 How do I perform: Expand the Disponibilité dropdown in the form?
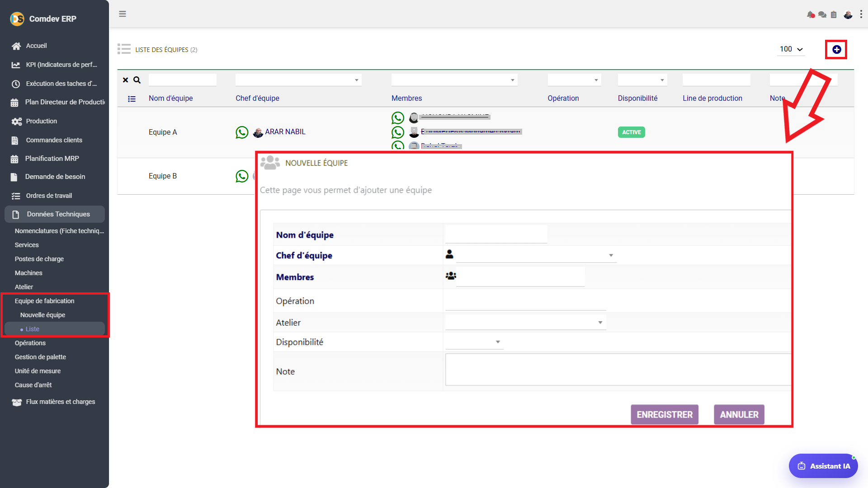coord(474,342)
